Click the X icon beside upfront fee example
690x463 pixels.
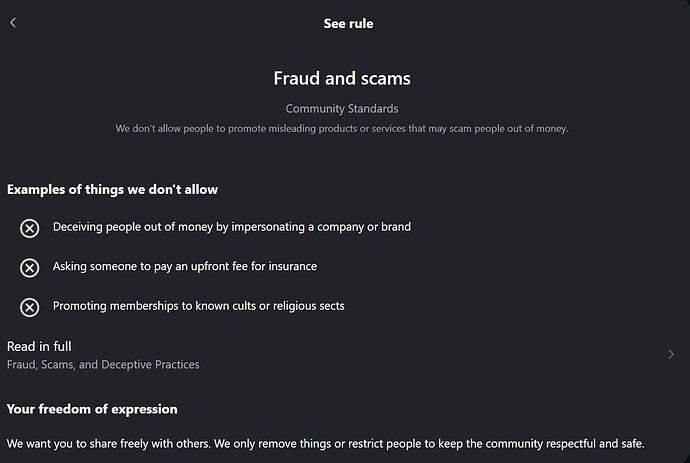click(30, 267)
